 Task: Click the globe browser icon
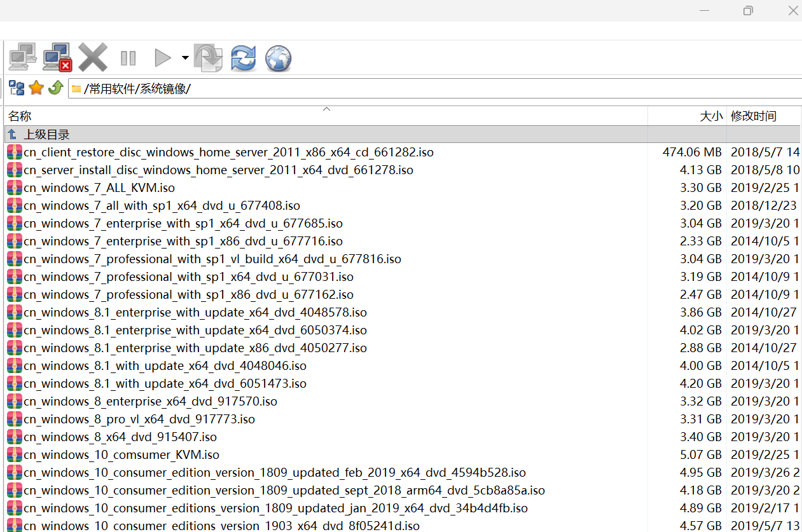(x=278, y=58)
